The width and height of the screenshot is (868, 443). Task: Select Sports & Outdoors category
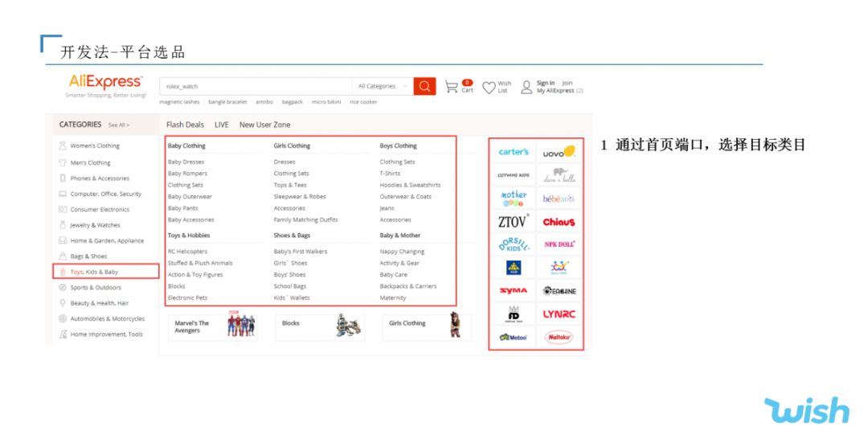[95, 287]
